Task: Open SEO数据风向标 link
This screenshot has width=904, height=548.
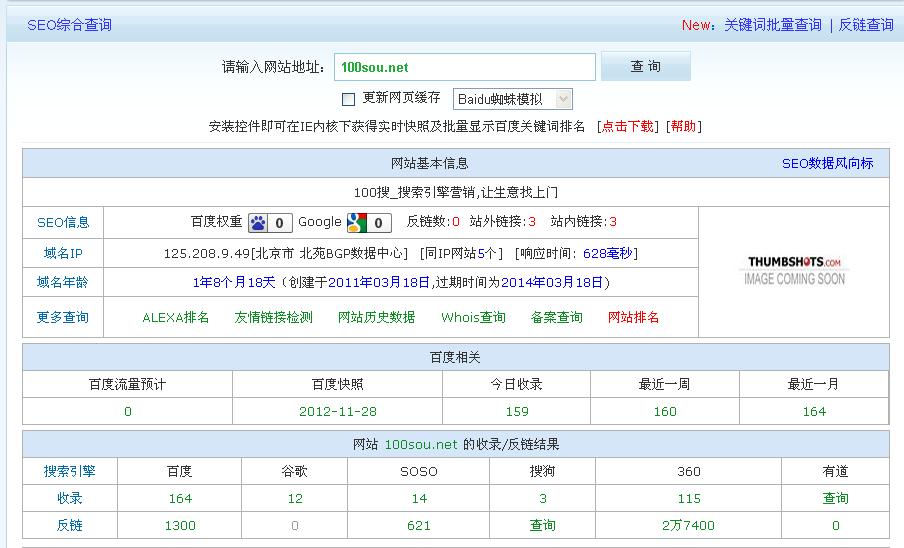Action: coord(827,163)
